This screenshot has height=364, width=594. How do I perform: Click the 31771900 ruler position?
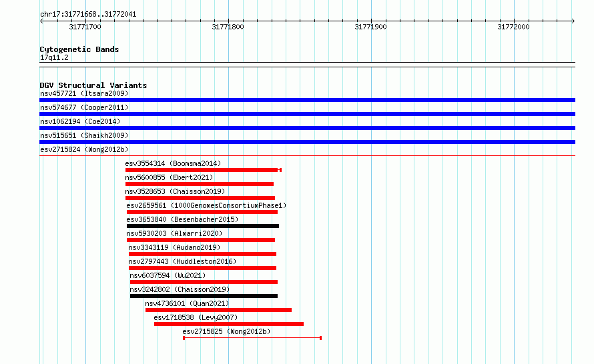click(371, 27)
